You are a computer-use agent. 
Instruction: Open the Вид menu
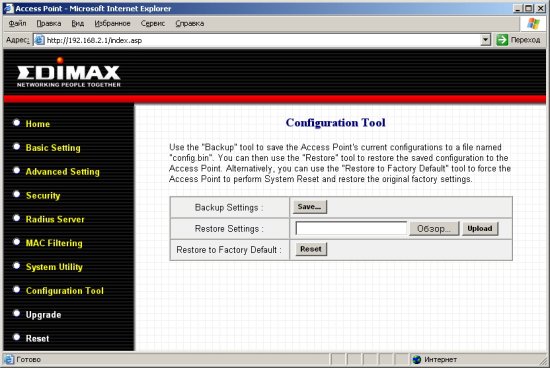(x=78, y=24)
